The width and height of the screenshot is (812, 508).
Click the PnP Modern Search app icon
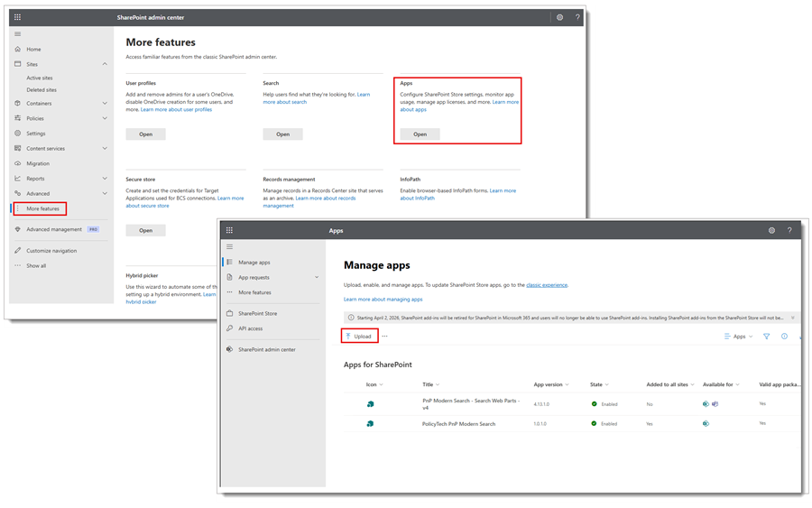click(370, 403)
